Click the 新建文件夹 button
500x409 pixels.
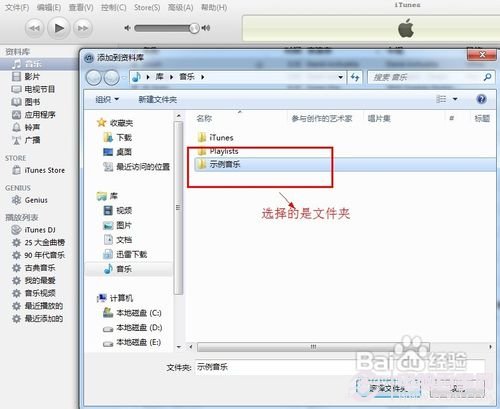point(157,99)
